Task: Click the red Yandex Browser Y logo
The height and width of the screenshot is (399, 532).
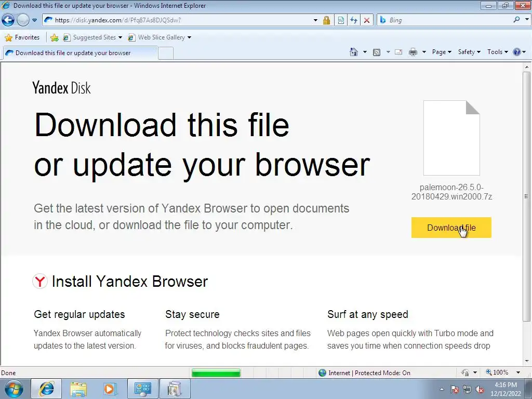Action: [x=40, y=281]
